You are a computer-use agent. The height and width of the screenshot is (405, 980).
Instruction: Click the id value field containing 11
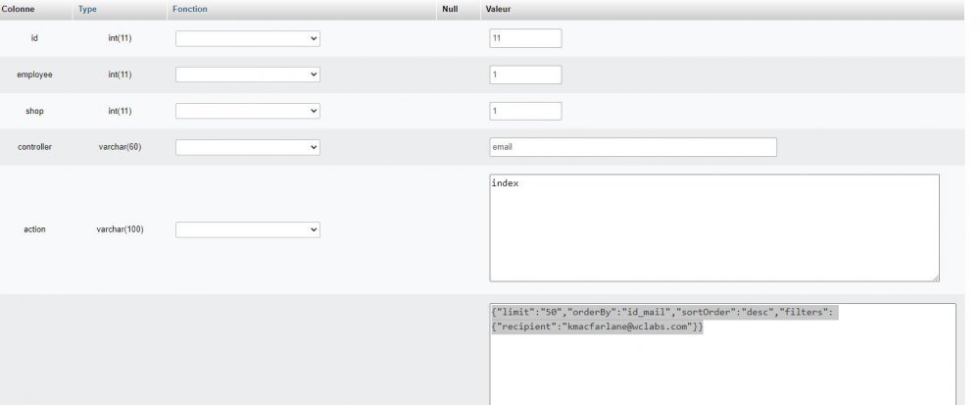point(525,38)
